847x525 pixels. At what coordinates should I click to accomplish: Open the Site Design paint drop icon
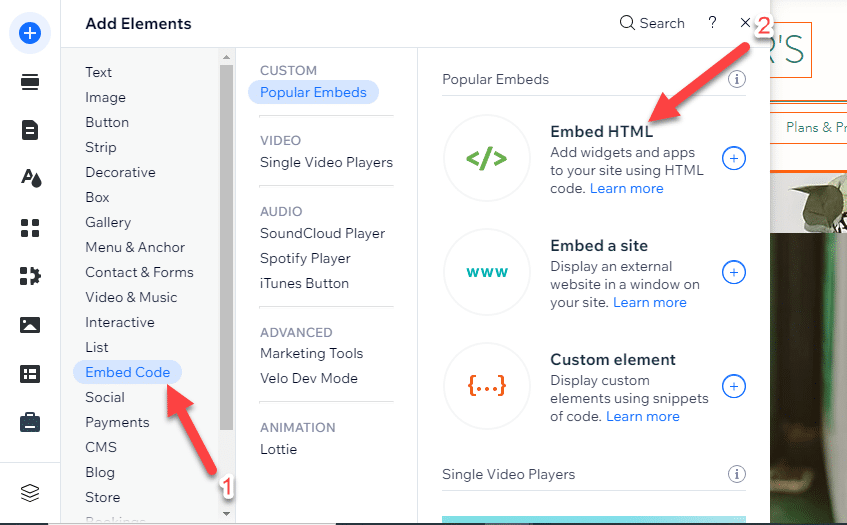(x=30, y=178)
